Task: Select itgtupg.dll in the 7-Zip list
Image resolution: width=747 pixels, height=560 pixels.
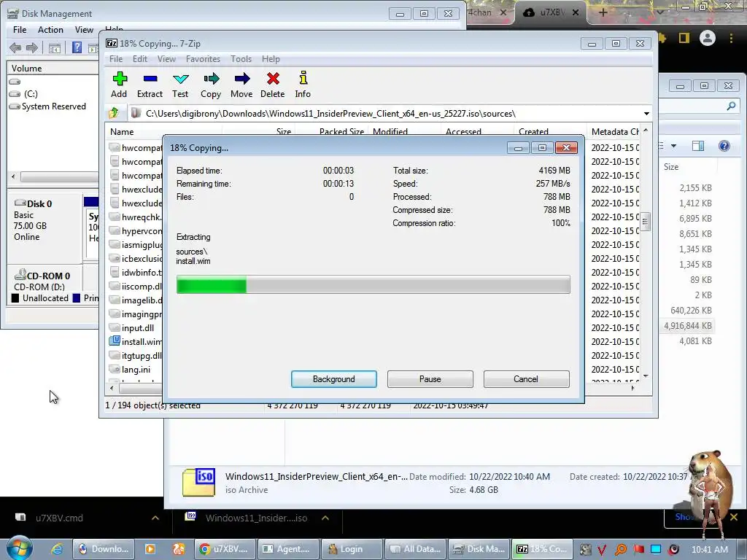Action: [142, 355]
